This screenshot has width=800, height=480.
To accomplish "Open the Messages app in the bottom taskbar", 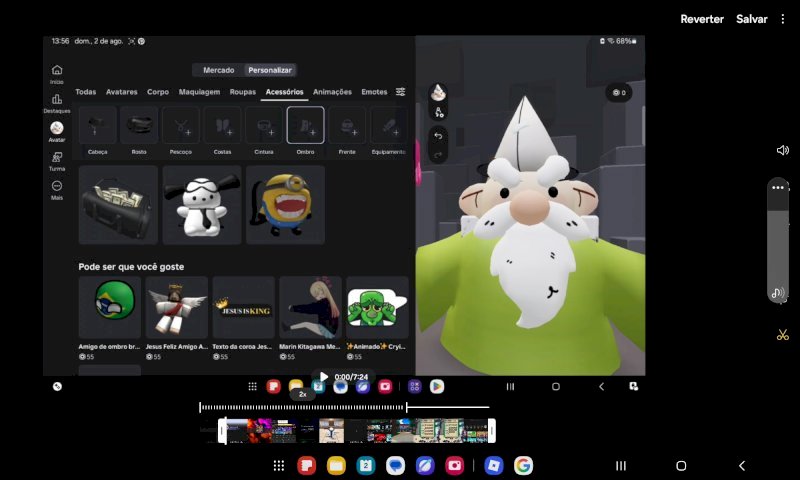I will [395, 465].
